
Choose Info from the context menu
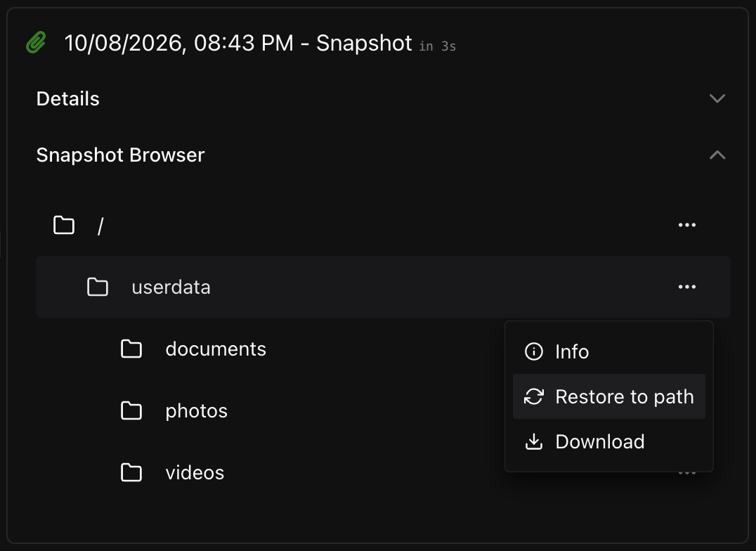(x=609, y=351)
